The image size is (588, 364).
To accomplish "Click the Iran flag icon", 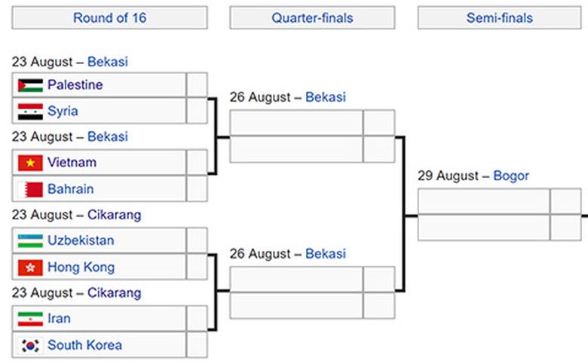I will click(x=30, y=319).
